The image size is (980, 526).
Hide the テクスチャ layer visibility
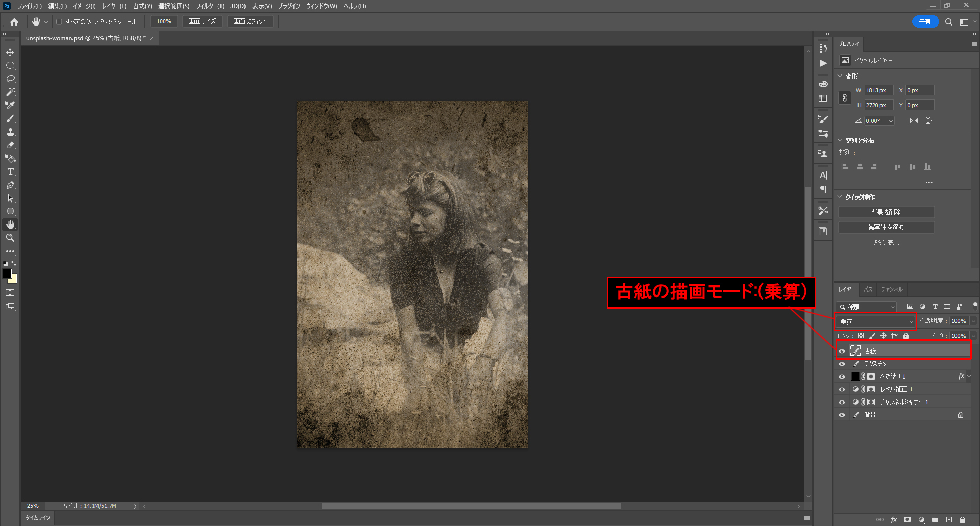coord(842,364)
